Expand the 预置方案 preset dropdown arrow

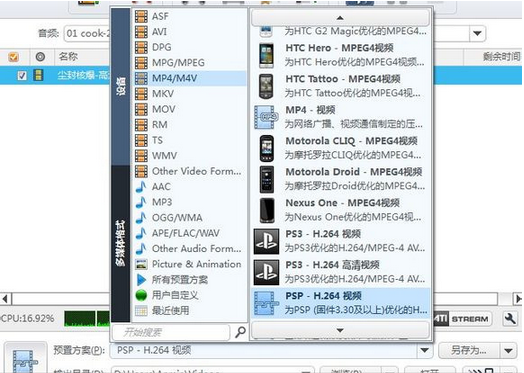425,350
